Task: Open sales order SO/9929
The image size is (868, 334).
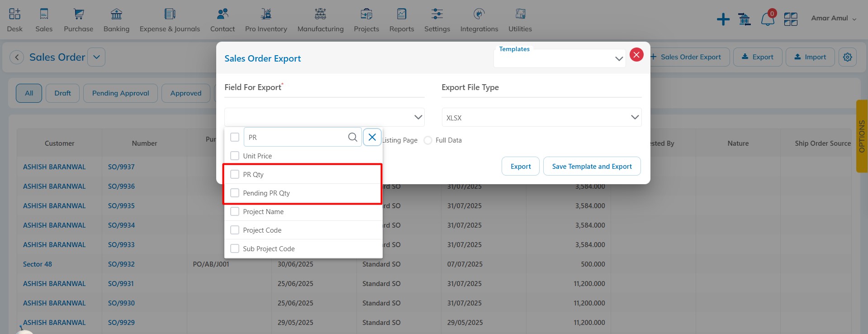Action: (x=121, y=322)
